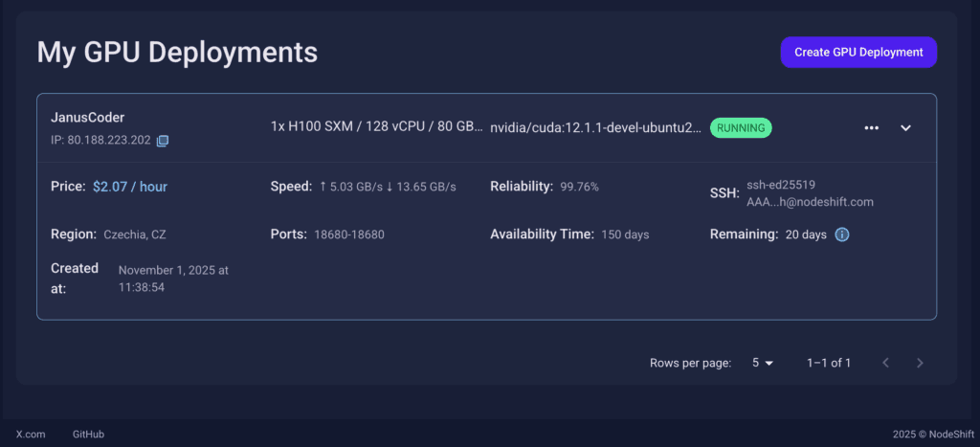Click the SSH key text
Viewport: 980px width, 447px height.
pos(810,193)
